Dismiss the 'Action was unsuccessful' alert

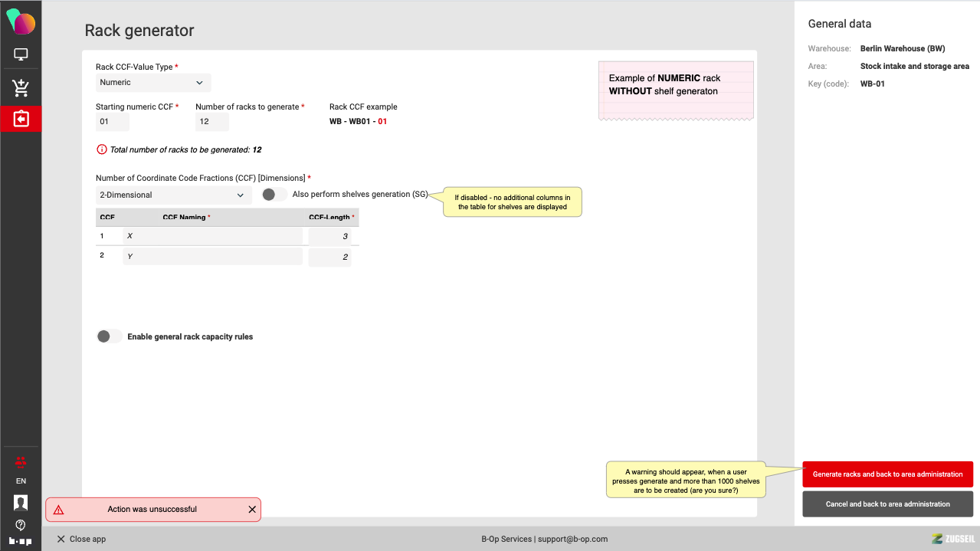(x=252, y=510)
